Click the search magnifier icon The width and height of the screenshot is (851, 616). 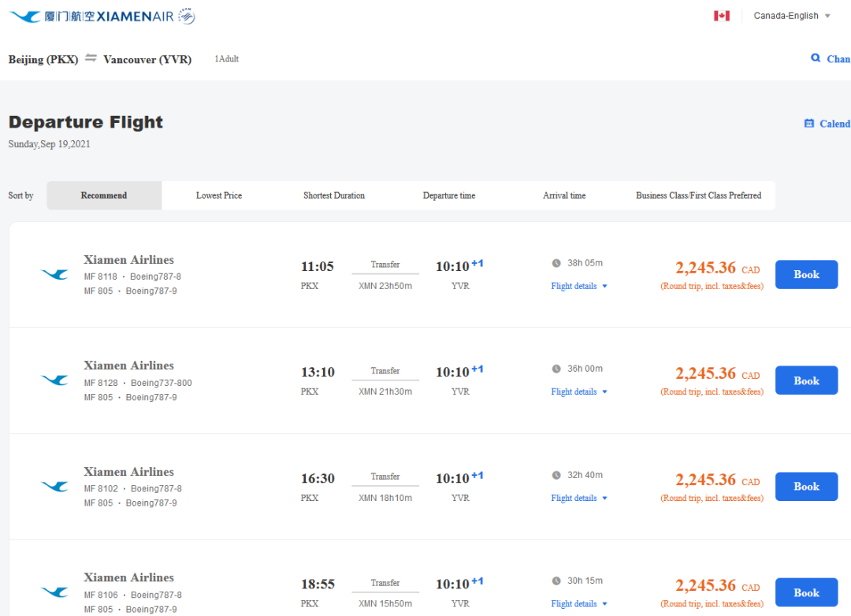point(816,58)
